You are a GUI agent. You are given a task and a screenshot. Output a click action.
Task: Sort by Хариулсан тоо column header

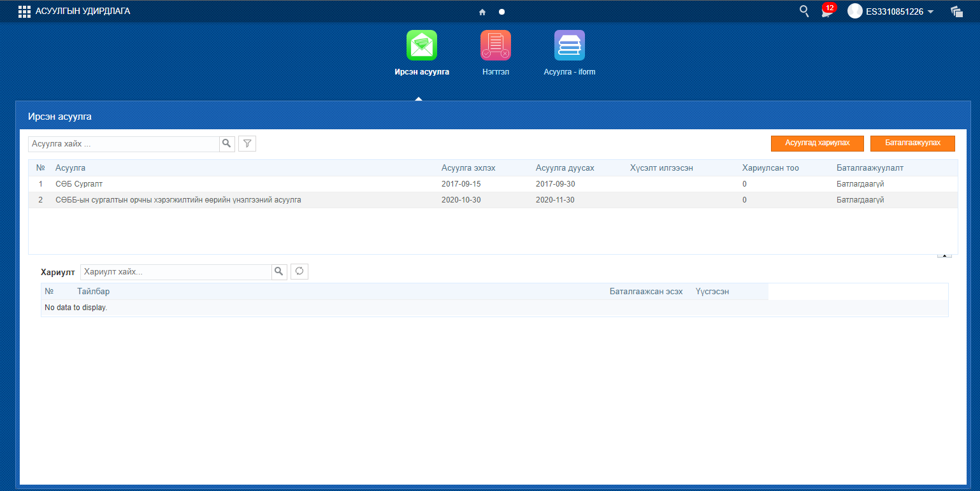[x=770, y=168]
